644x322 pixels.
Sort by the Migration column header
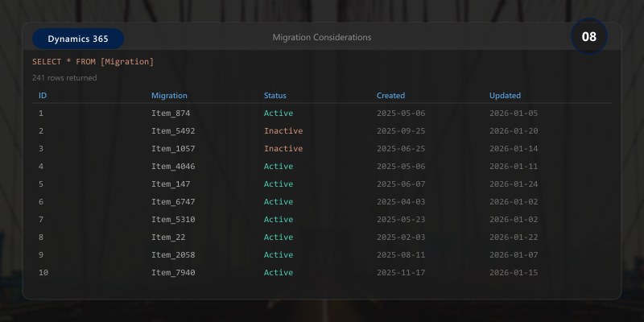click(x=169, y=95)
